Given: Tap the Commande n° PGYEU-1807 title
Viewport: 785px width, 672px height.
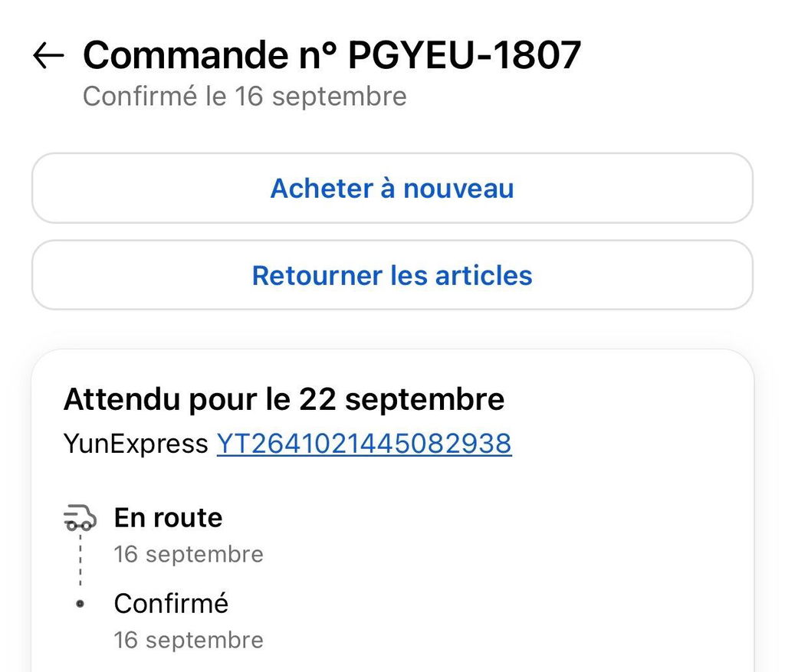Looking at the screenshot, I should click(x=332, y=54).
